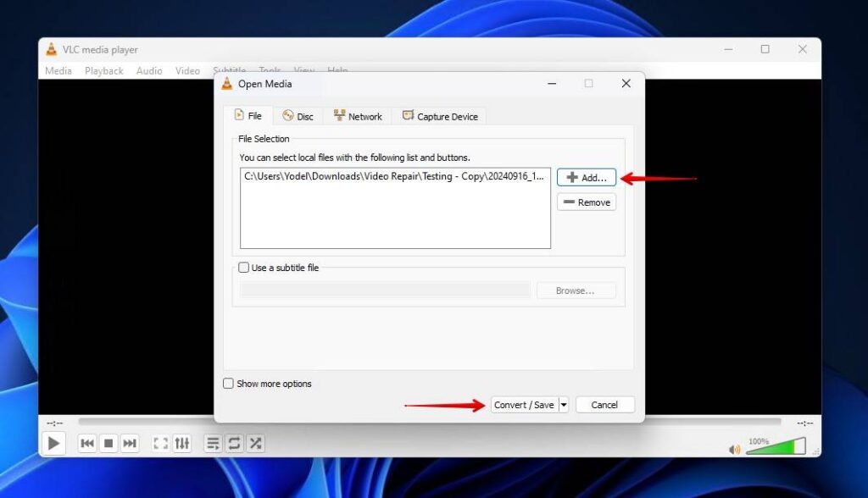Jump to previous media icon

click(x=87, y=442)
